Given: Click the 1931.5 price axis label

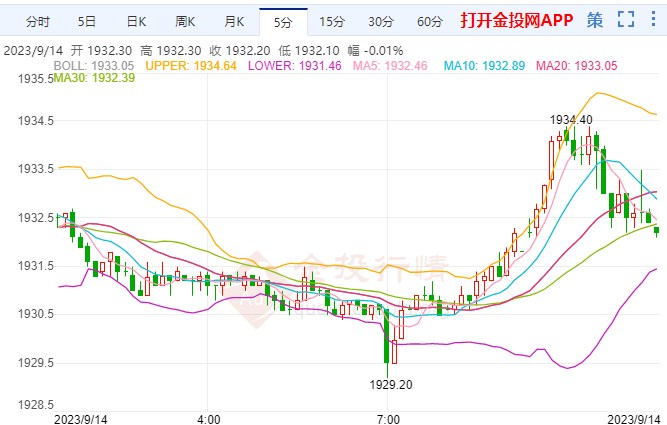Looking at the screenshot, I should click(36, 266).
